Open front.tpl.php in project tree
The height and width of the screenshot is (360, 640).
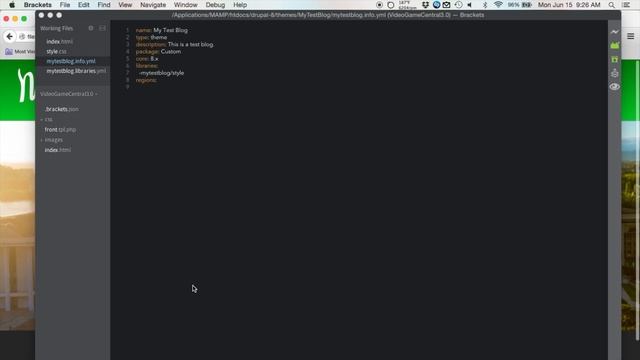point(60,129)
